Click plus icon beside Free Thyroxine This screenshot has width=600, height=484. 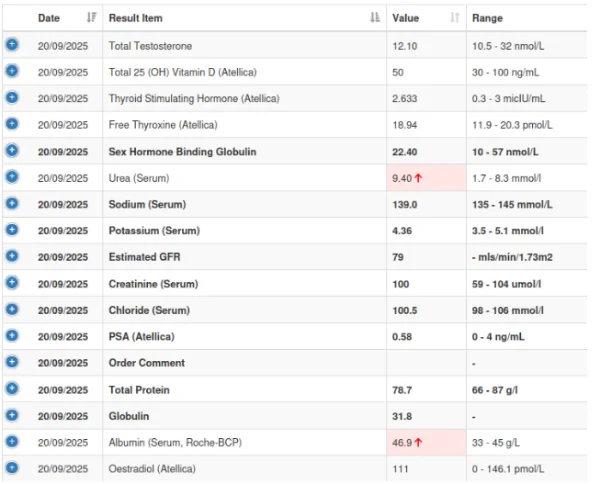click(12, 124)
